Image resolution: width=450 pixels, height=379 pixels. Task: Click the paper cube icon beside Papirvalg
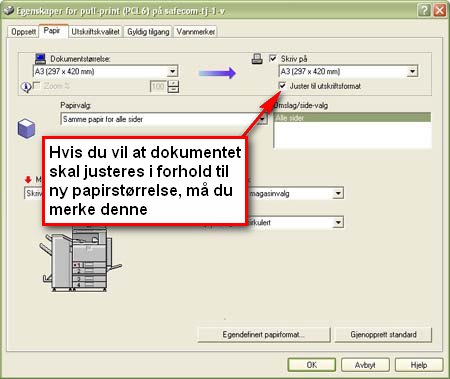tap(26, 128)
